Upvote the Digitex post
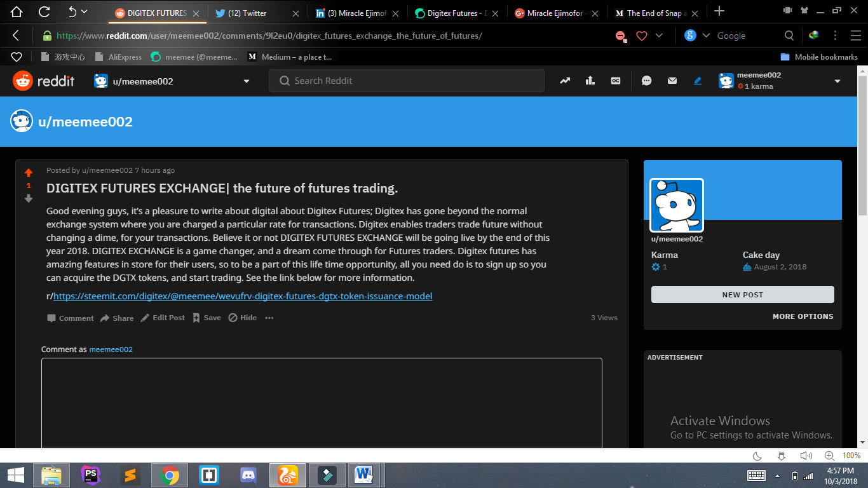Image resolution: width=868 pixels, height=488 pixels. pyautogui.click(x=29, y=173)
